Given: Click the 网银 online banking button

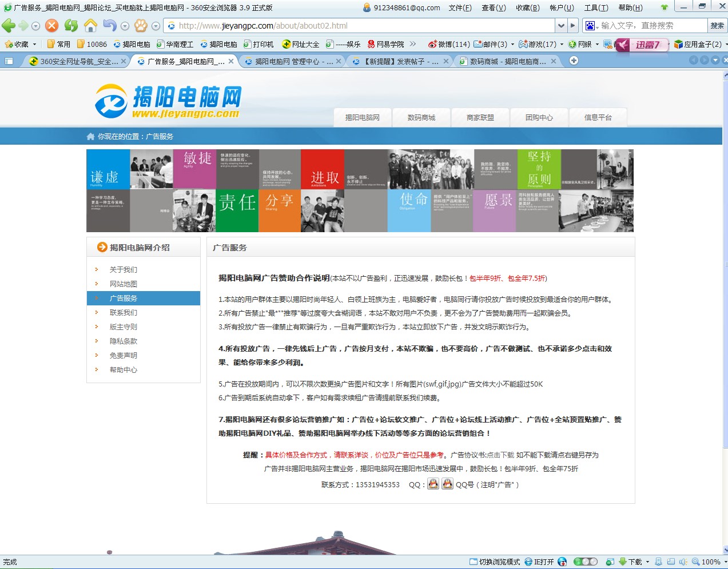Looking at the screenshot, I should tap(580, 44).
